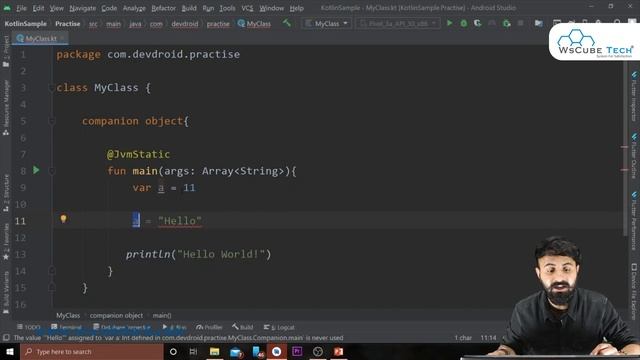
Task: Open the VCS menu
Action: [x=247, y=8]
